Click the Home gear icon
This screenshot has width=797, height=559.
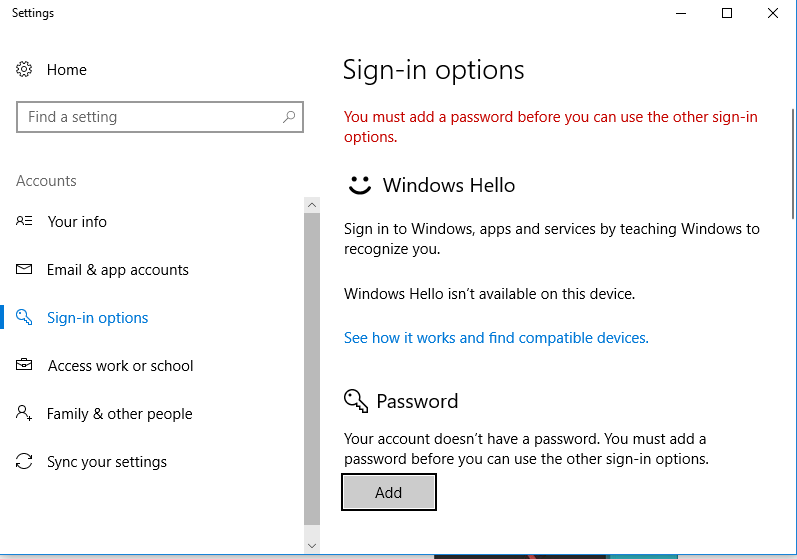[x=24, y=70]
